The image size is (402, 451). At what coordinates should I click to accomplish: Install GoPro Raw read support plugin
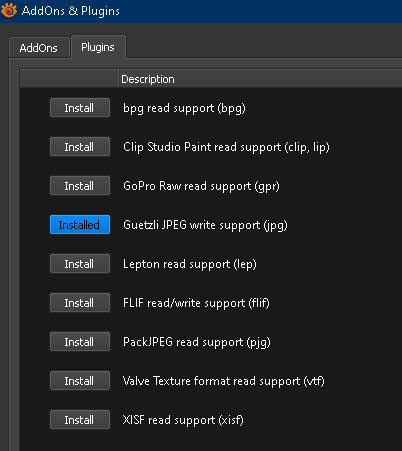point(80,186)
